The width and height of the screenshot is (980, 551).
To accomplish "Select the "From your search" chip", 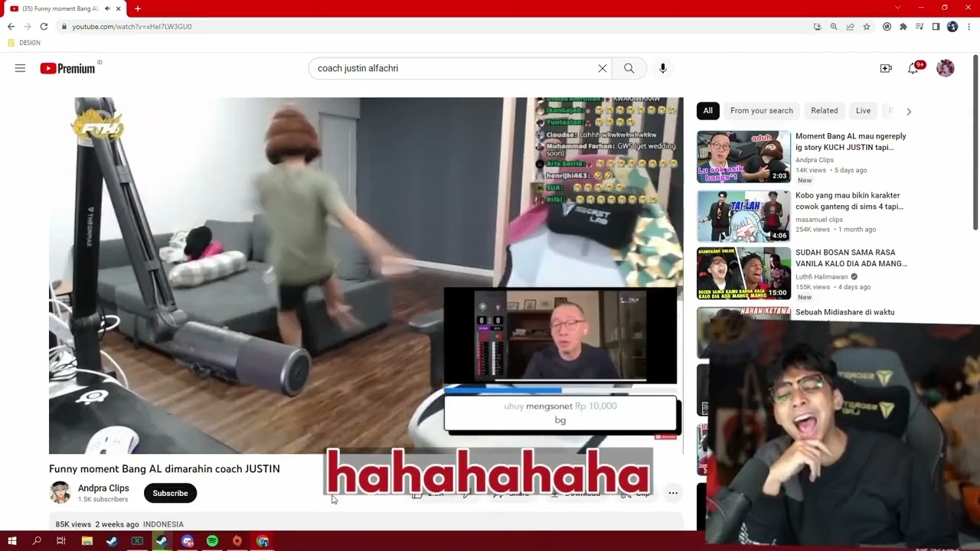I will [x=761, y=111].
